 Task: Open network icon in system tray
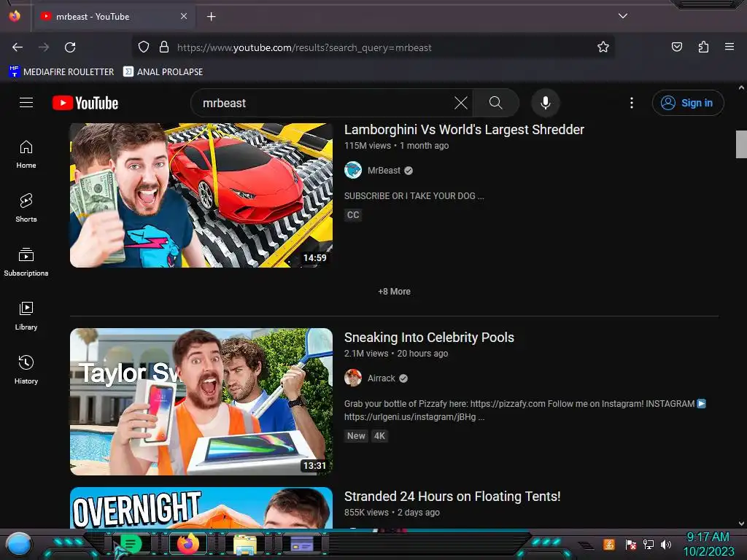(649, 544)
